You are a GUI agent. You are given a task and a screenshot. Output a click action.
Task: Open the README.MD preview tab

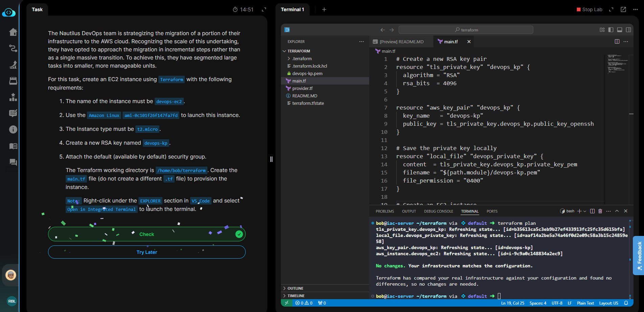pos(401,42)
